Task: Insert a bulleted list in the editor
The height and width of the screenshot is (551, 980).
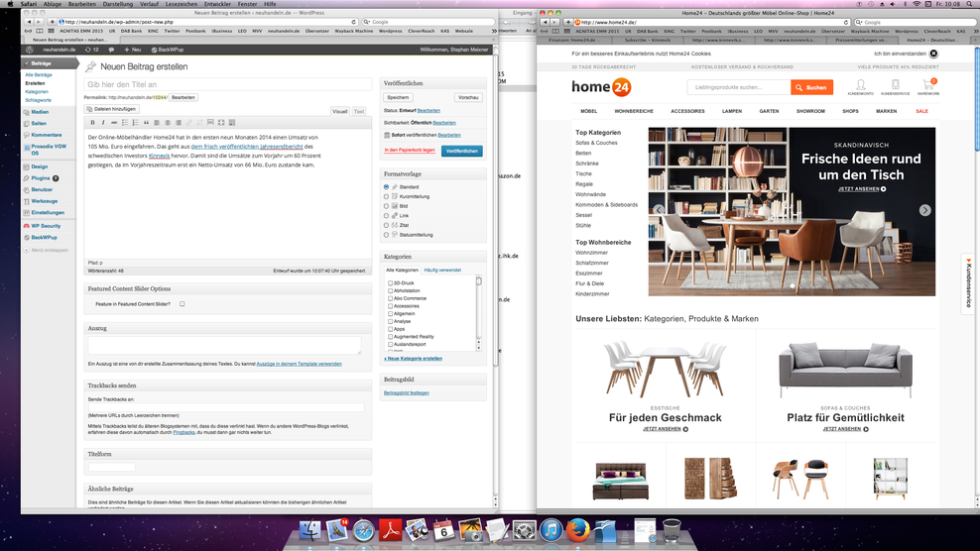Action: (x=124, y=123)
